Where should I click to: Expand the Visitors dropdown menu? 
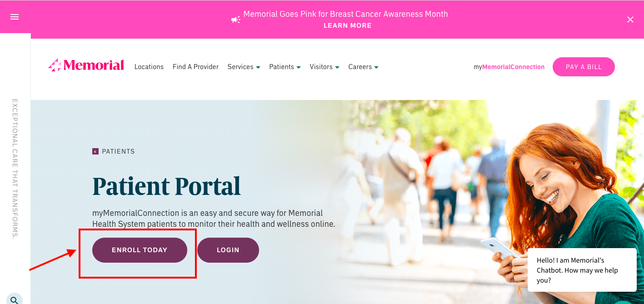point(324,67)
